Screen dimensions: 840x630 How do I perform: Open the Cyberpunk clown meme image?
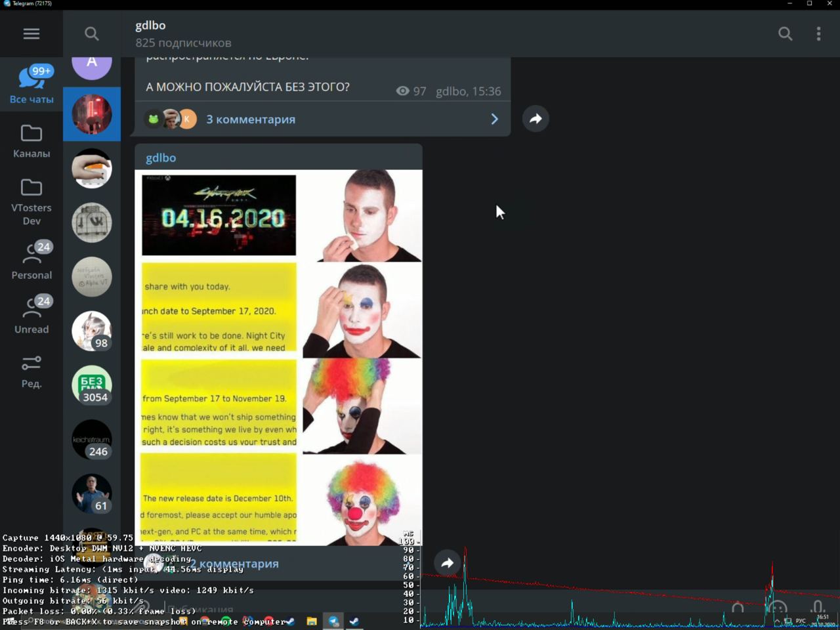point(279,357)
